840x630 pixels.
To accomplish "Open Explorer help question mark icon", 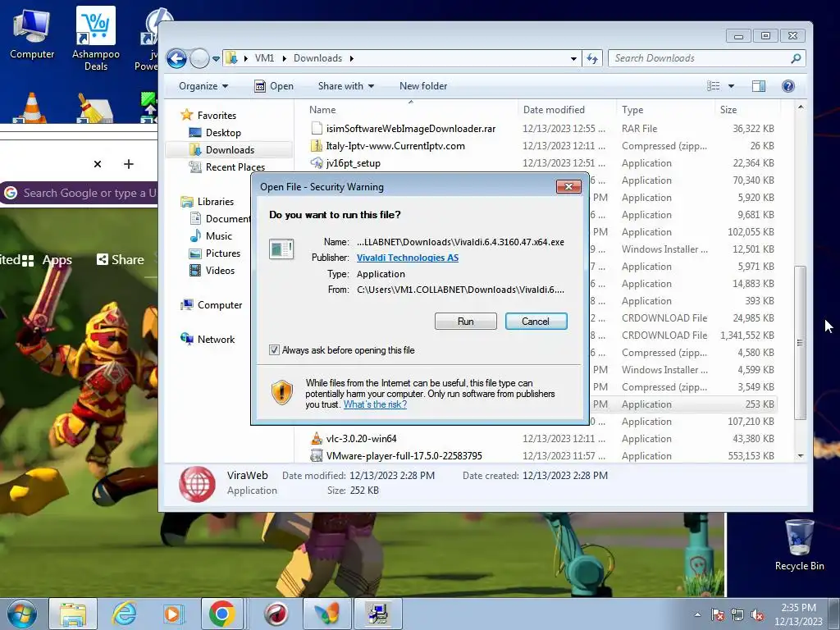I will click(x=788, y=86).
